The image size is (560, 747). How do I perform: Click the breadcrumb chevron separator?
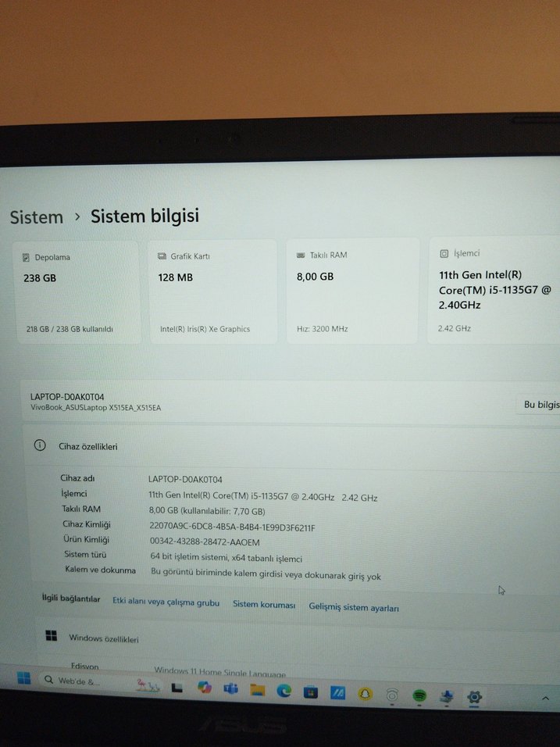pos(77,217)
